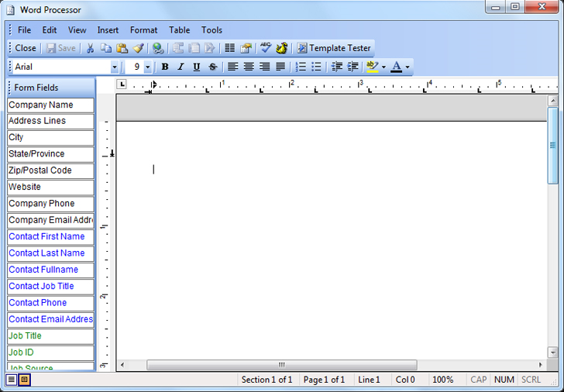Viewport: 564px width, 392px height.
Task: Open the Format menu
Action: click(x=143, y=30)
